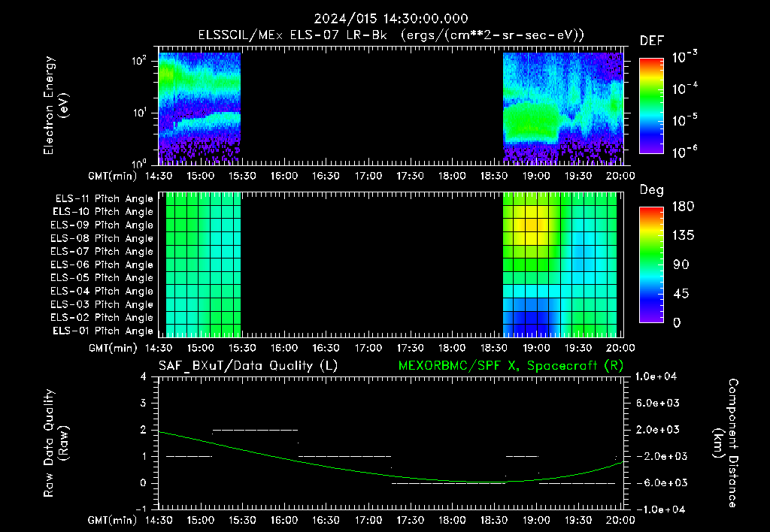Click the 6.0e+03 right axis tick label

[x=658, y=403]
